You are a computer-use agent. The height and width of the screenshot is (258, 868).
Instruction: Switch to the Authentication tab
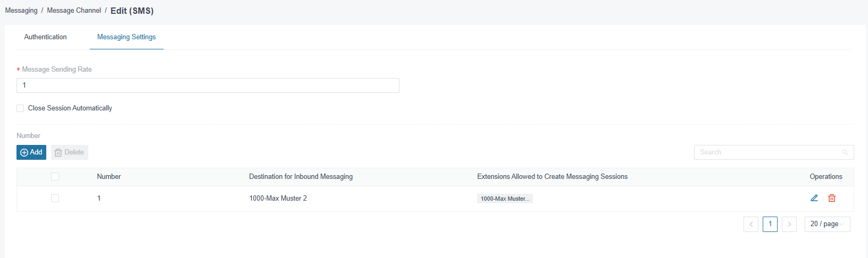click(45, 37)
